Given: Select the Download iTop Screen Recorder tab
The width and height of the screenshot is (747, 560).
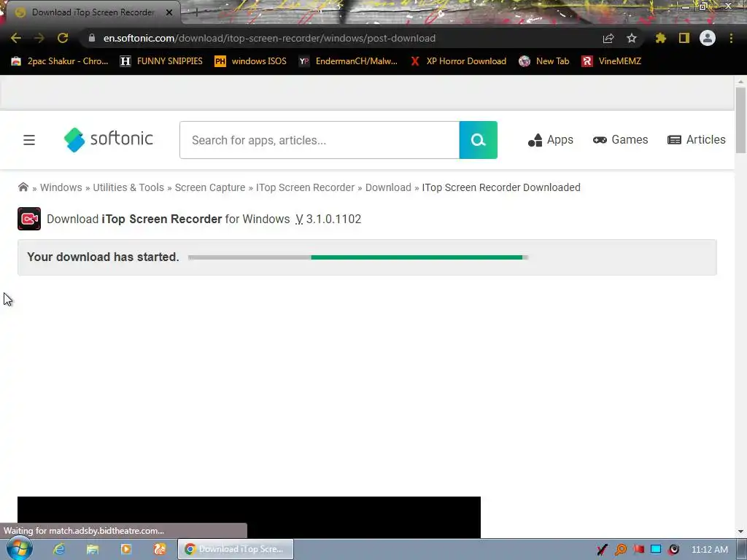Looking at the screenshot, I should click(x=93, y=12).
